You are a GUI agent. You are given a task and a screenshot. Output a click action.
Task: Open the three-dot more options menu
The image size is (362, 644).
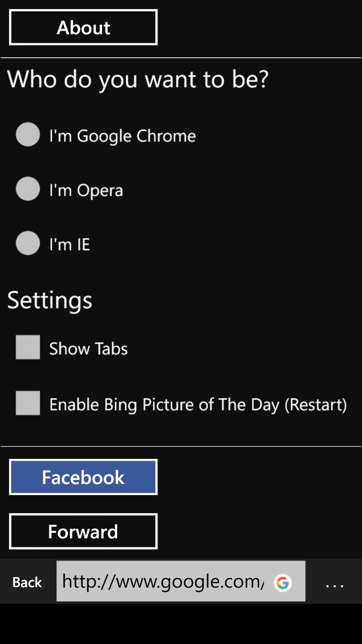(334, 584)
